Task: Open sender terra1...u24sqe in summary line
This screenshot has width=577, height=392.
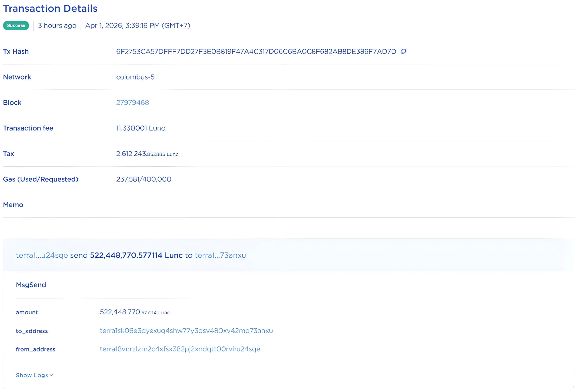Action: point(42,255)
